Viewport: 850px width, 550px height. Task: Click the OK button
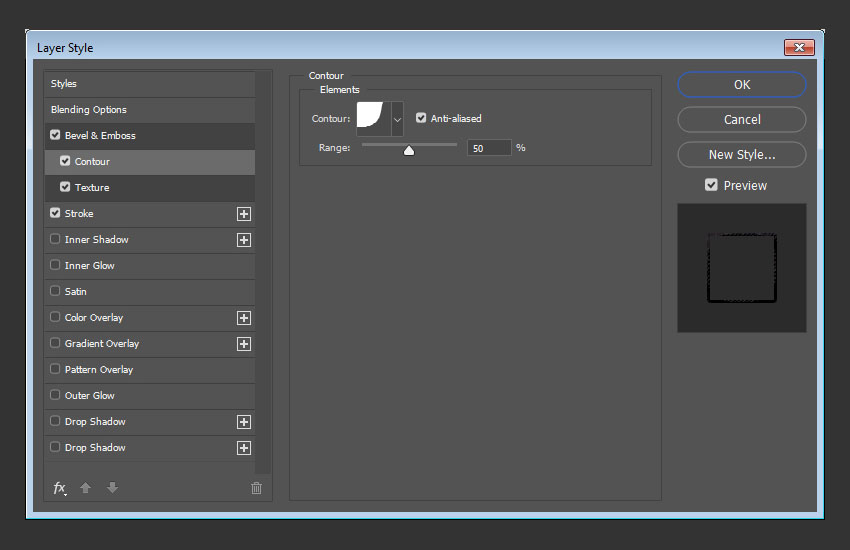click(742, 85)
